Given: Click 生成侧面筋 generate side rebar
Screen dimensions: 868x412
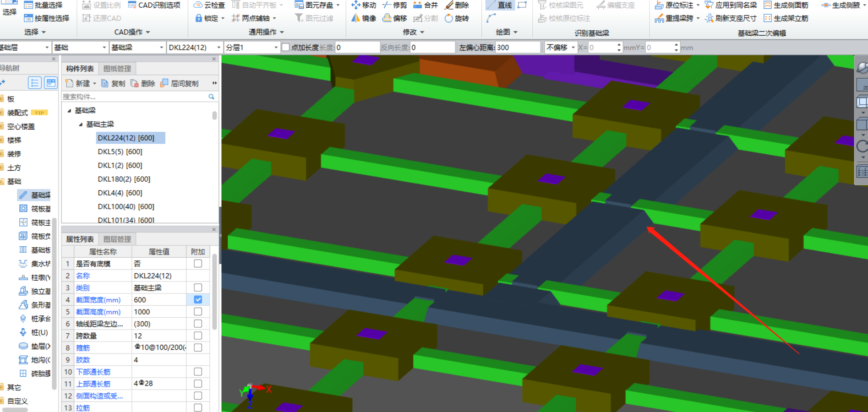Looking at the screenshot, I should (786, 5).
